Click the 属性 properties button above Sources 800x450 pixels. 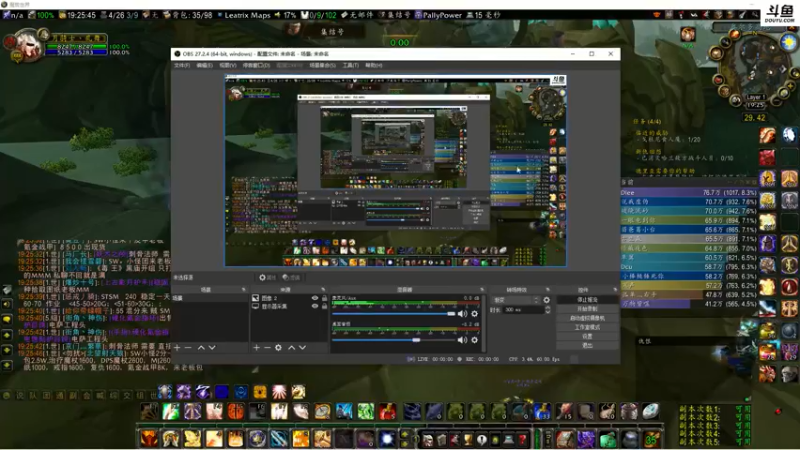[x=267, y=278]
